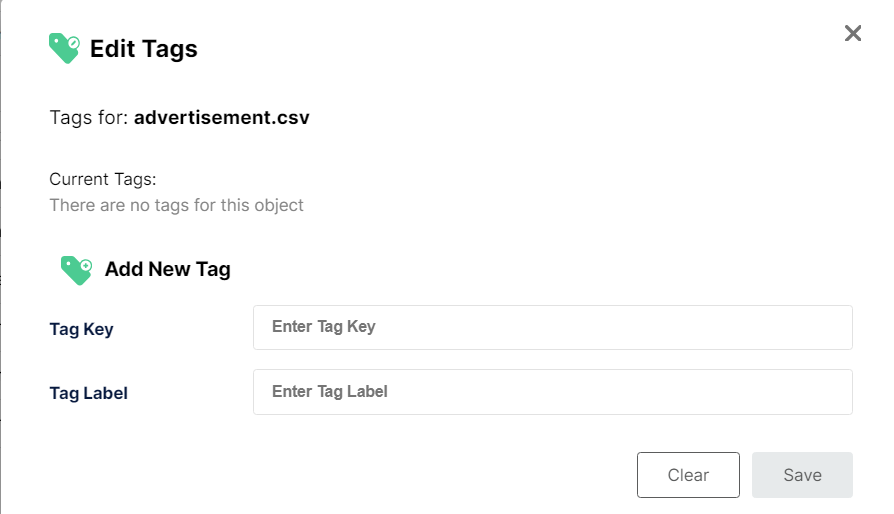Click the Tag Key field label
The height and width of the screenshot is (514, 894).
click(x=81, y=329)
